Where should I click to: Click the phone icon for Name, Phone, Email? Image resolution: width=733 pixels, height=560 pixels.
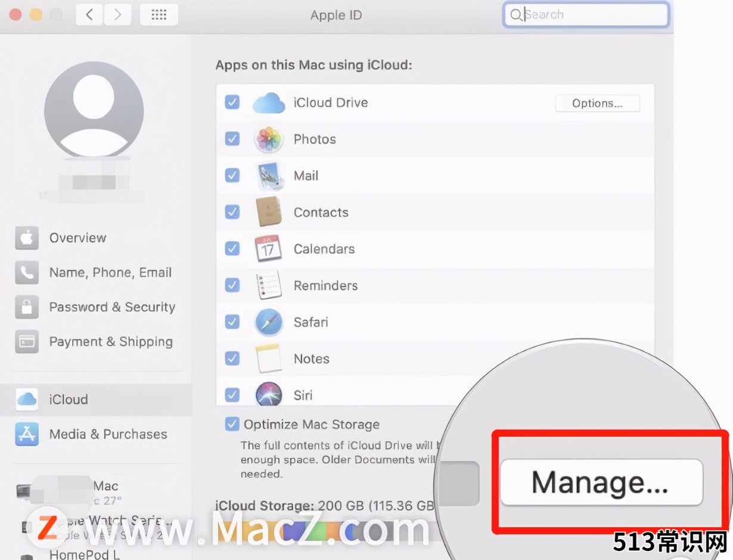tap(27, 272)
